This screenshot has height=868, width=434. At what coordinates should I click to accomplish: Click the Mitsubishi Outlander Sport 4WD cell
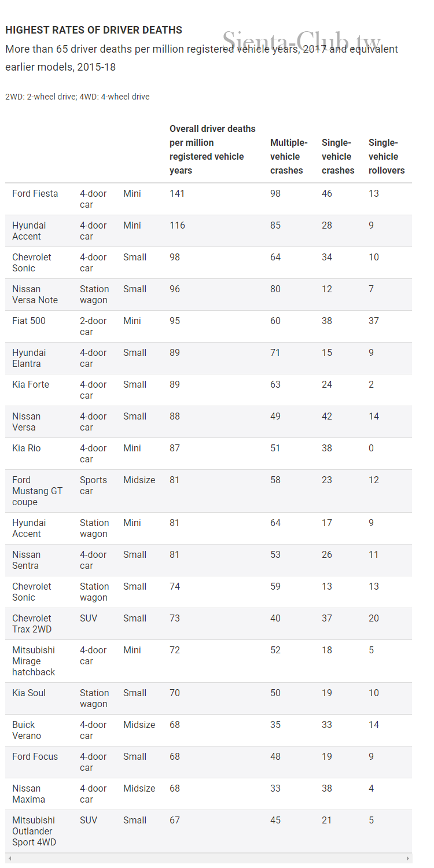click(x=34, y=831)
